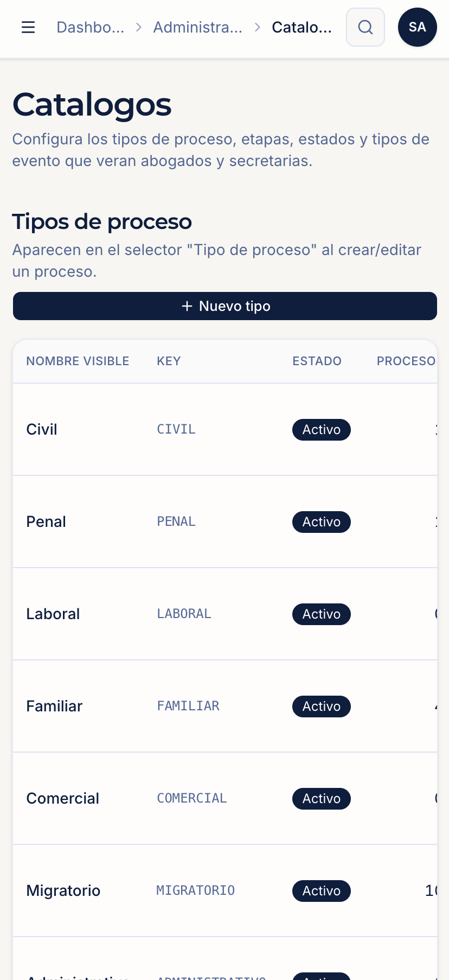Select the FAMILIAR key cell
This screenshot has height=980, width=449.
188,706
